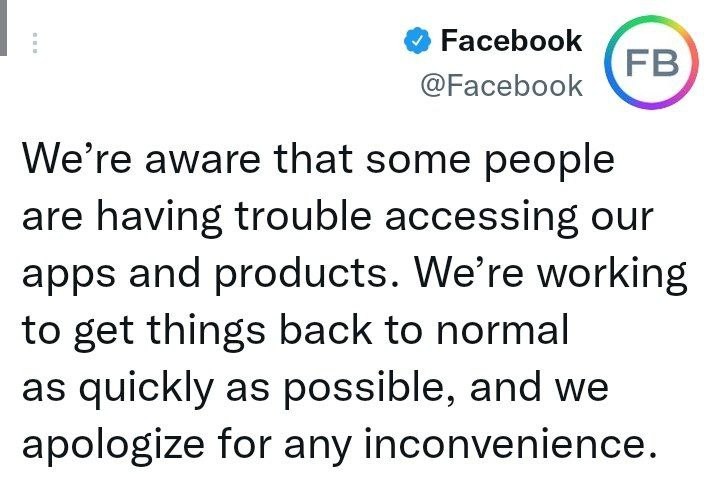Click the blue verified checkmark badge
The image size is (720, 490).
pos(417,41)
